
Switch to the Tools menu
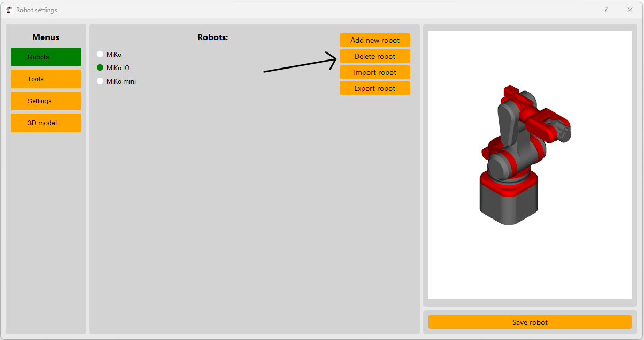click(x=45, y=79)
